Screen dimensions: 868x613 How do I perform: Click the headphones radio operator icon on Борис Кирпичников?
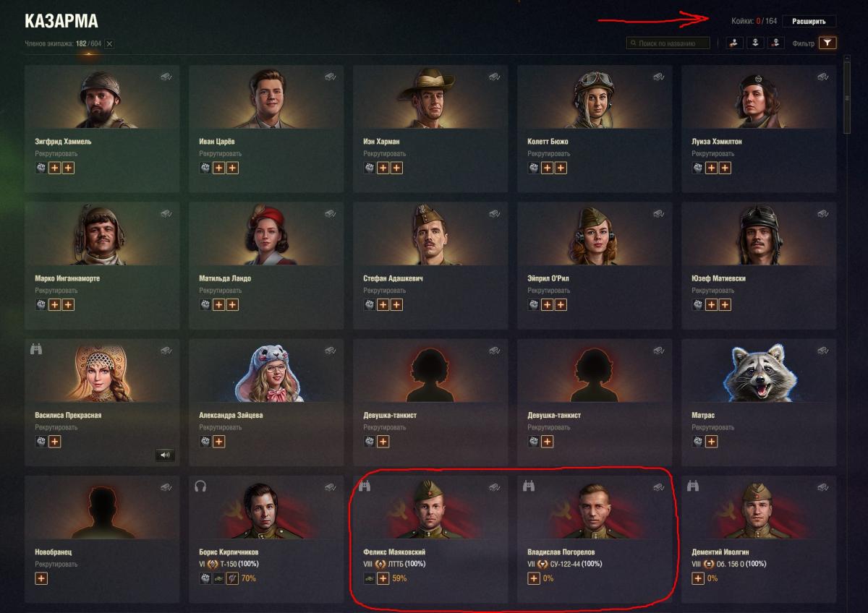click(x=201, y=486)
